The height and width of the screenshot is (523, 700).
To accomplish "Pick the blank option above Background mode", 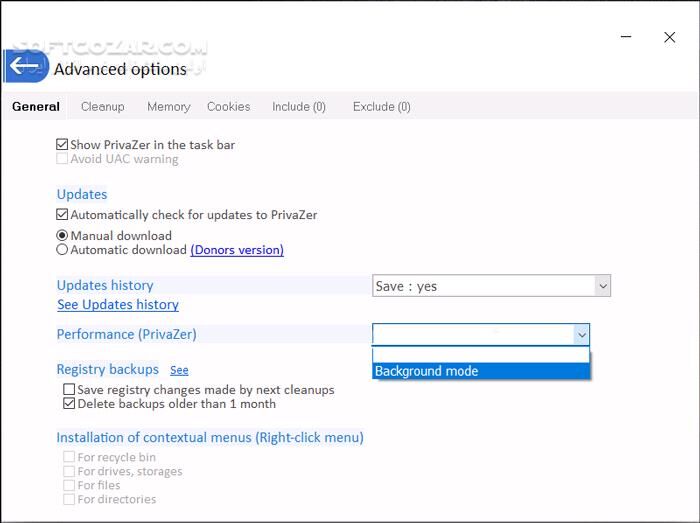I will pos(481,355).
